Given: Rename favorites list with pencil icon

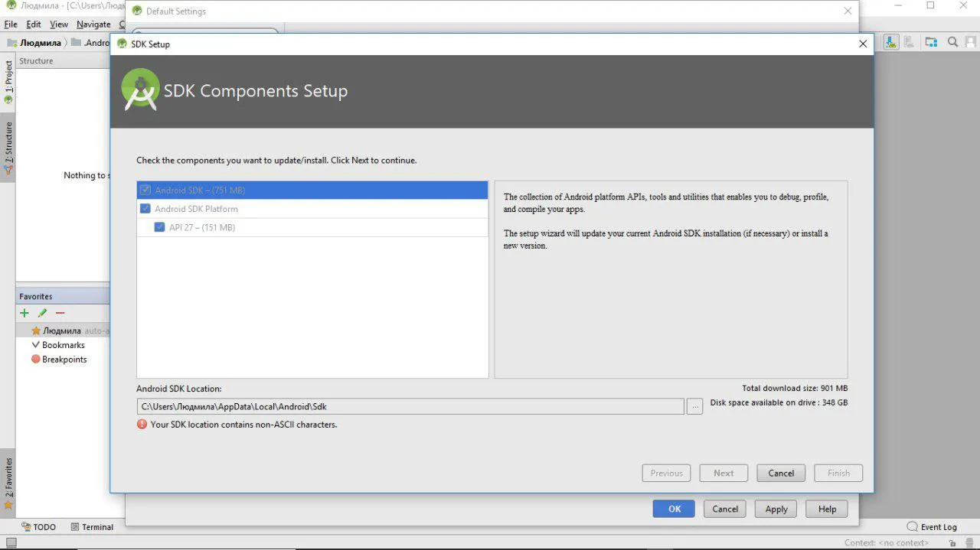Looking at the screenshot, I should pyautogui.click(x=42, y=313).
